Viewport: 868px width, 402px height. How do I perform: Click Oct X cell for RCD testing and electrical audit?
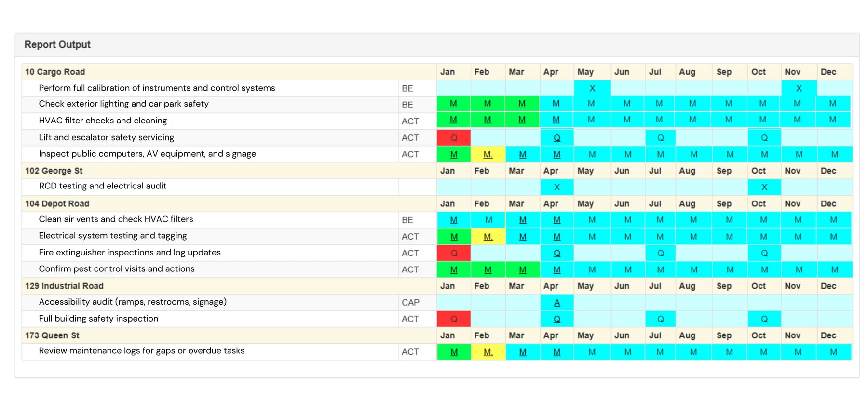point(764,187)
